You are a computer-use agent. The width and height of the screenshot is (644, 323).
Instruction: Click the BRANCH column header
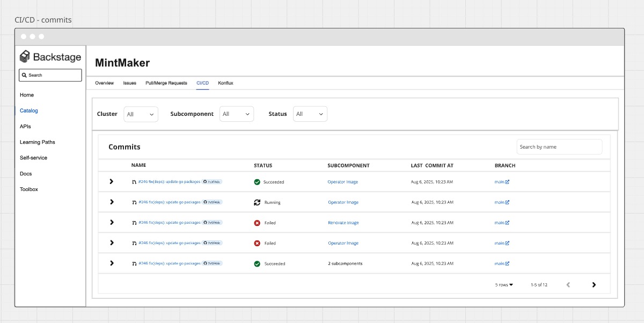505,165
